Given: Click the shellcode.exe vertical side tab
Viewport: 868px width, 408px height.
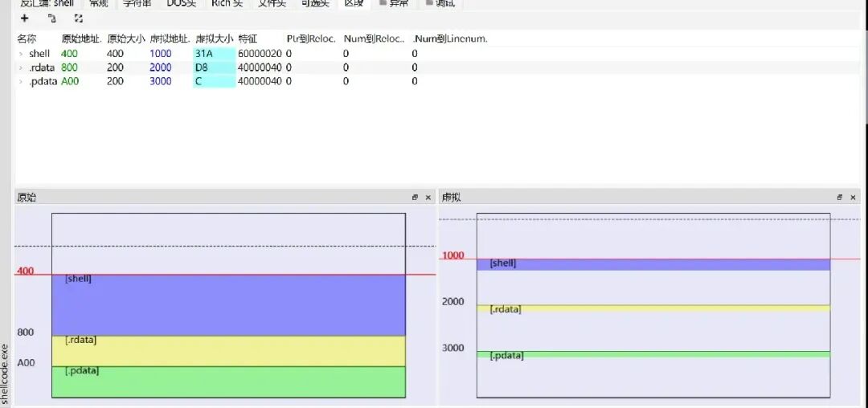Looking at the screenshot, I should (x=5, y=373).
